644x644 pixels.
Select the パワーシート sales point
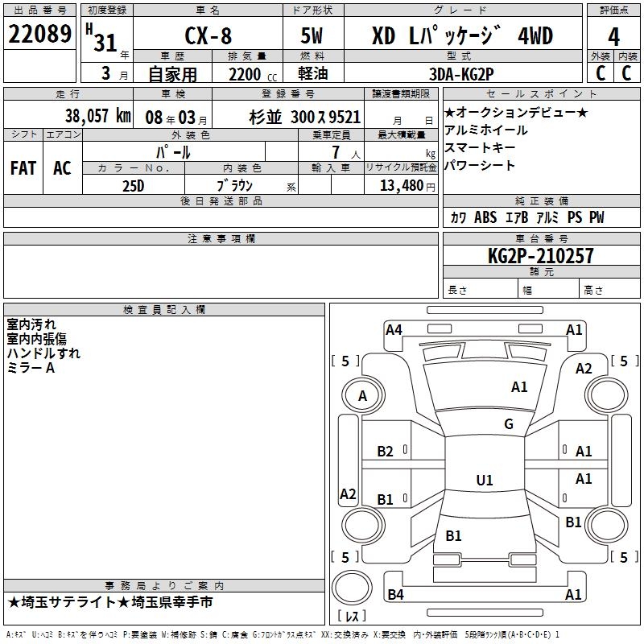coord(480,165)
